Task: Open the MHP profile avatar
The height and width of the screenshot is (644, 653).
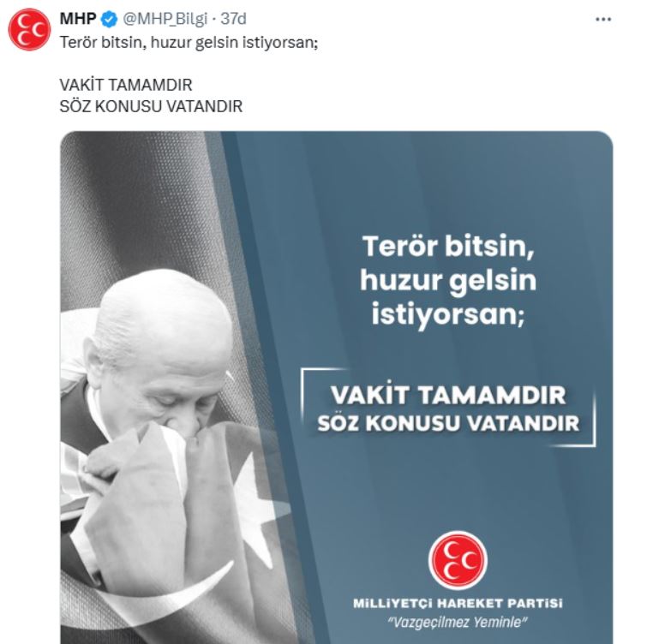Action: pyautogui.click(x=29, y=30)
